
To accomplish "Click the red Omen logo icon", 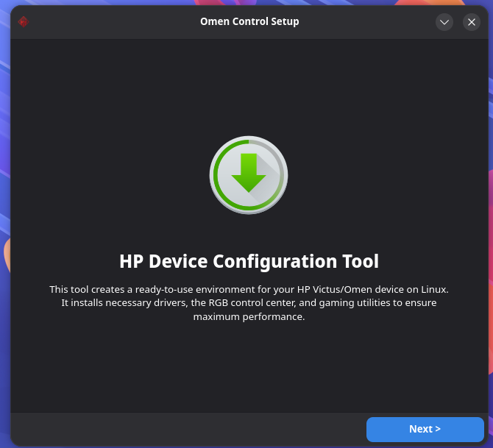I will click(x=24, y=21).
